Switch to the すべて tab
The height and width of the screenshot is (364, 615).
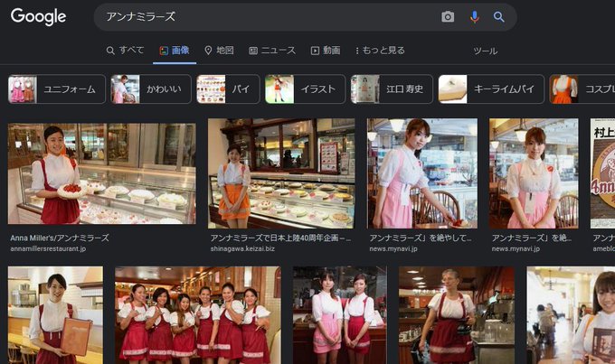pos(125,51)
